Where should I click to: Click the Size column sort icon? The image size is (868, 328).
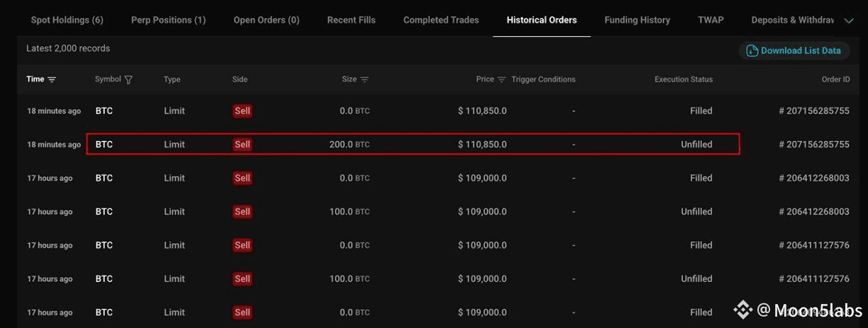(x=365, y=79)
